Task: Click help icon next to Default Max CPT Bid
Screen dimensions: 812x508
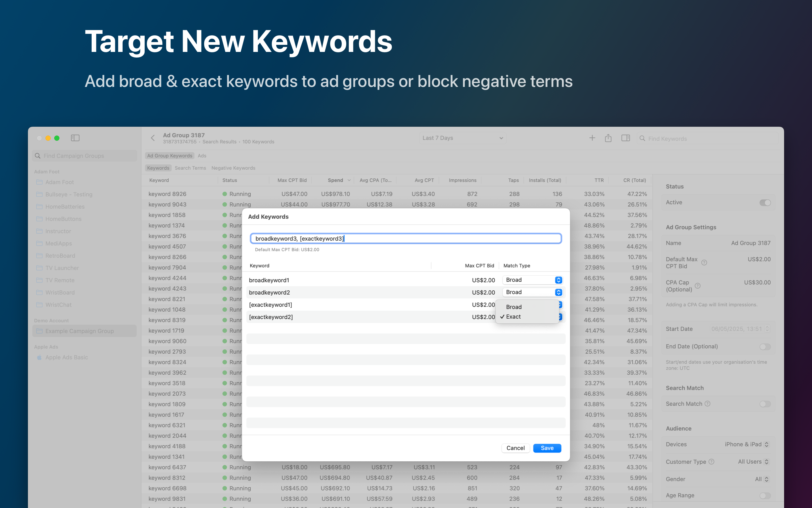Action: pos(704,263)
